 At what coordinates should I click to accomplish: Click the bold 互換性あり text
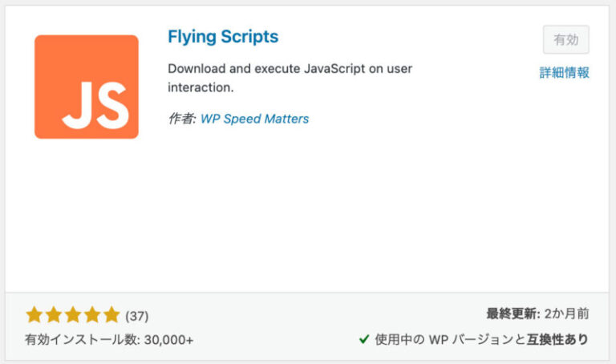[x=557, y=339]
